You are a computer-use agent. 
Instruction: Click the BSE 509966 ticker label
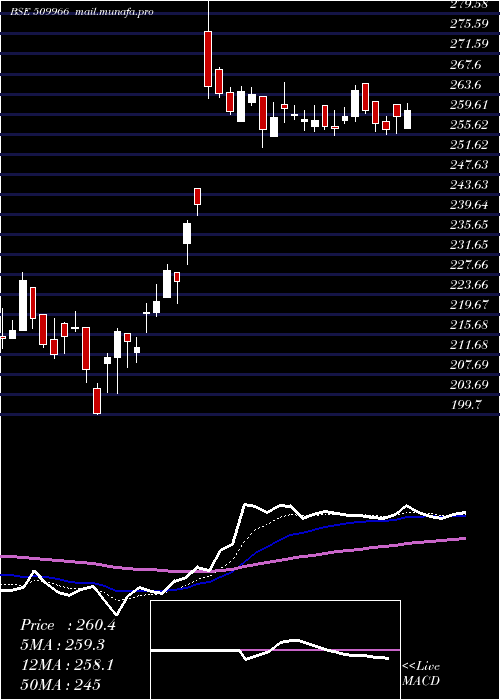(40, 12)
